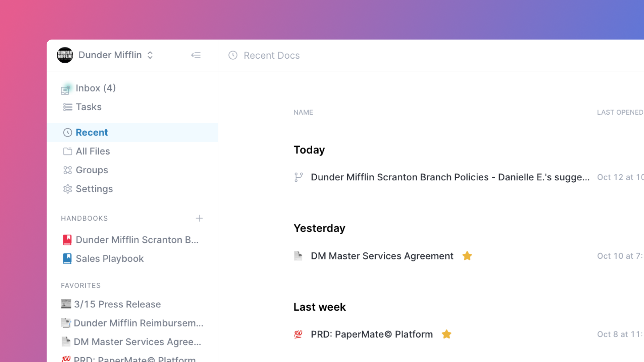Click the Recent Docs header clock icon

click(x=233, y=55)
